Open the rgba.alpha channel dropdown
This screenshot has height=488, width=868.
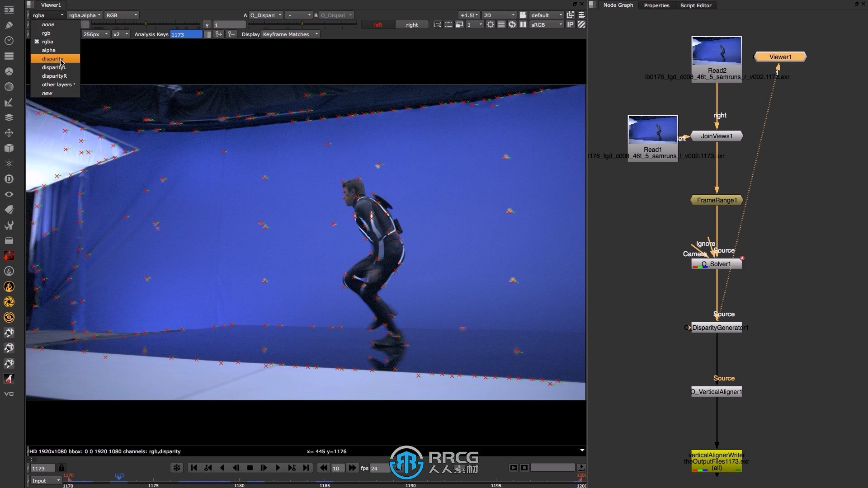[x=85, y=15]
